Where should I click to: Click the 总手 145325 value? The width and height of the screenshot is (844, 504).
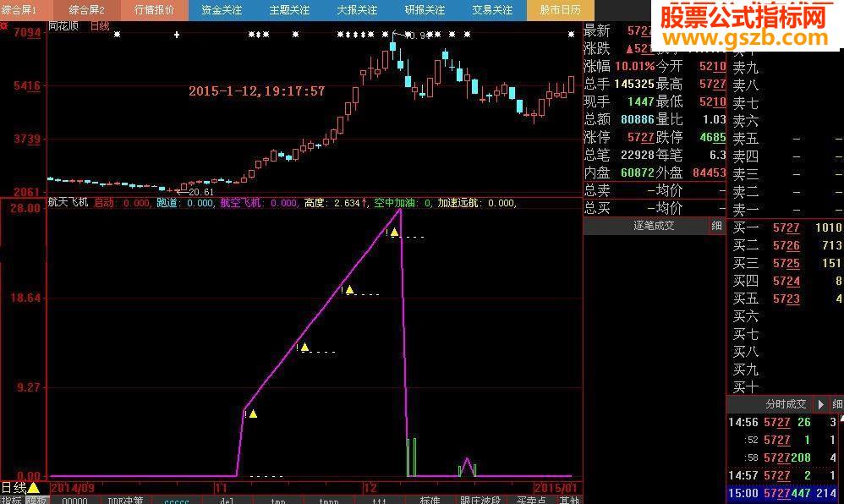tap(634, 84)
